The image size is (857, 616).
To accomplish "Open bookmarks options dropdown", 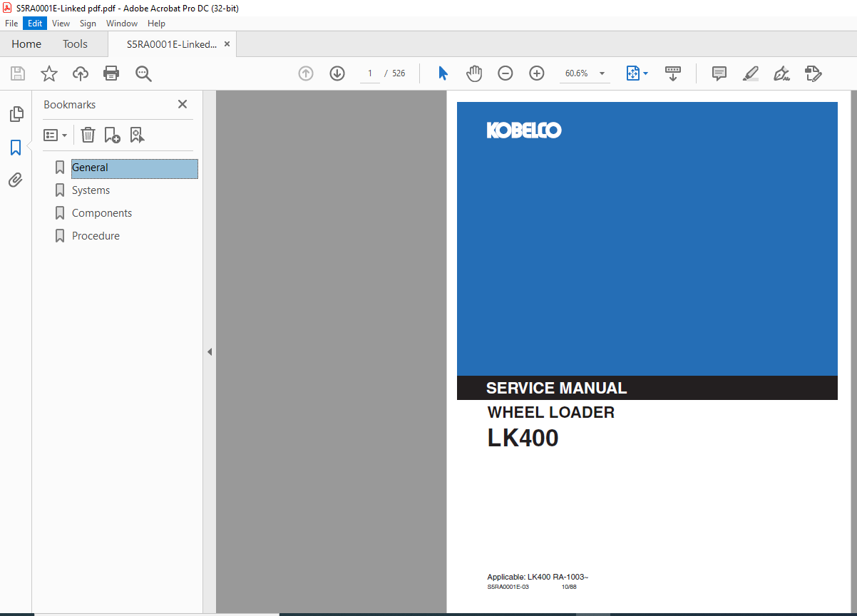I will [x=56, y=135].
